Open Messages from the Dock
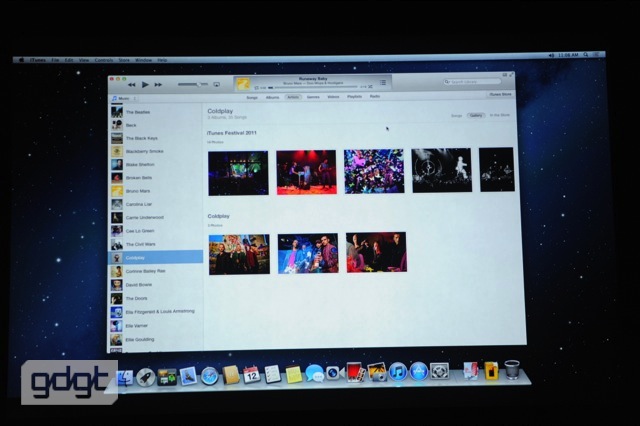 click(x=315, y=373)
